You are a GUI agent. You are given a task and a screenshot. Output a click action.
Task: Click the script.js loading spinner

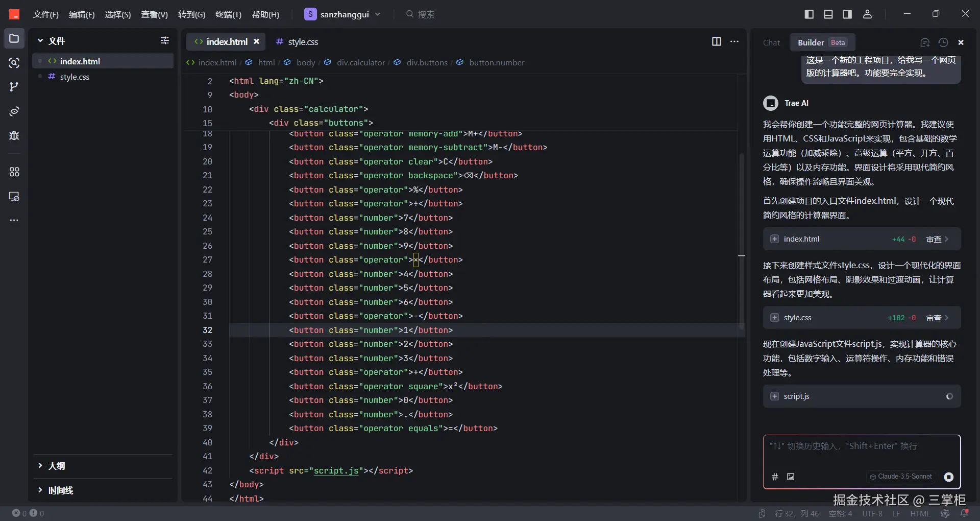949,396
